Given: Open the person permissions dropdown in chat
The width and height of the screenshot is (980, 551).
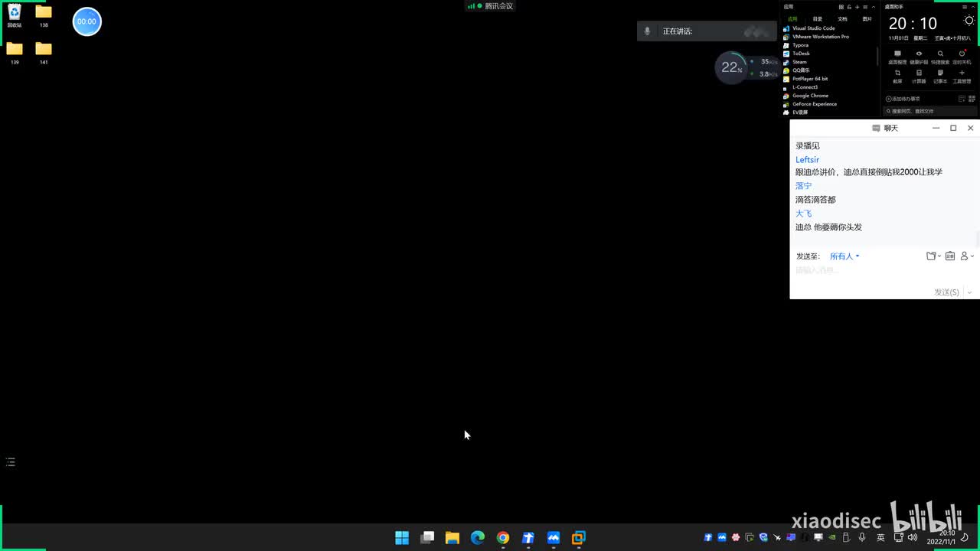Looking at the screenshot, I should pyautogui.click(x=967, y=256).
